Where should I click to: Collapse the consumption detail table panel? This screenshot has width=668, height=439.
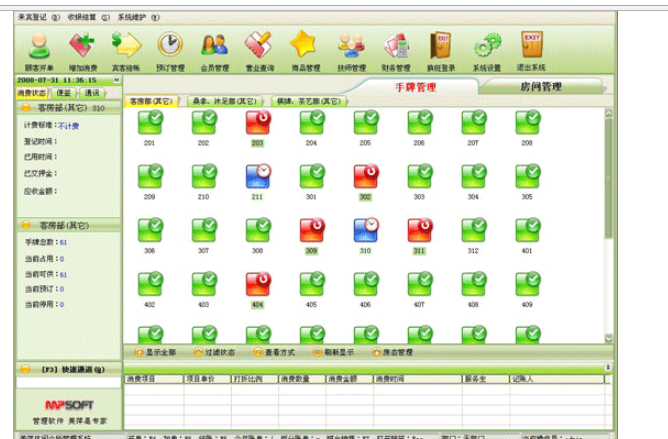click(608, 367)
